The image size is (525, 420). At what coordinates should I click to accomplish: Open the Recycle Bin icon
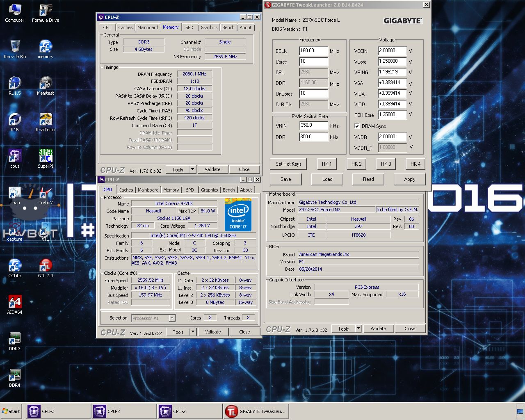(x=14, y=49)
